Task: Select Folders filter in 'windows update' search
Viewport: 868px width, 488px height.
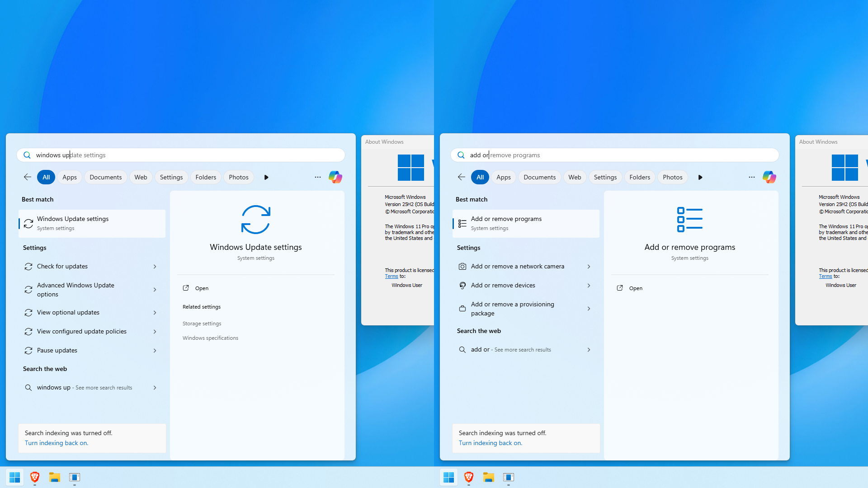Action: coord(206,177)
